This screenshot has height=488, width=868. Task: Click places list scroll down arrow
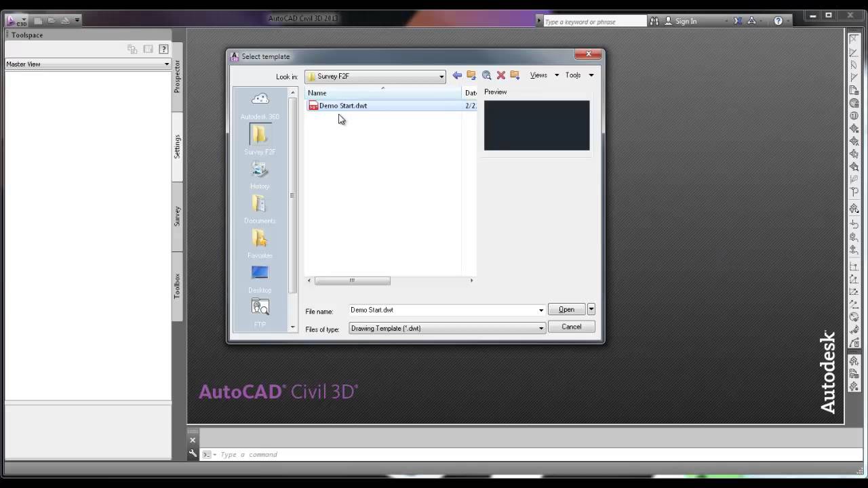click(293, 327)
